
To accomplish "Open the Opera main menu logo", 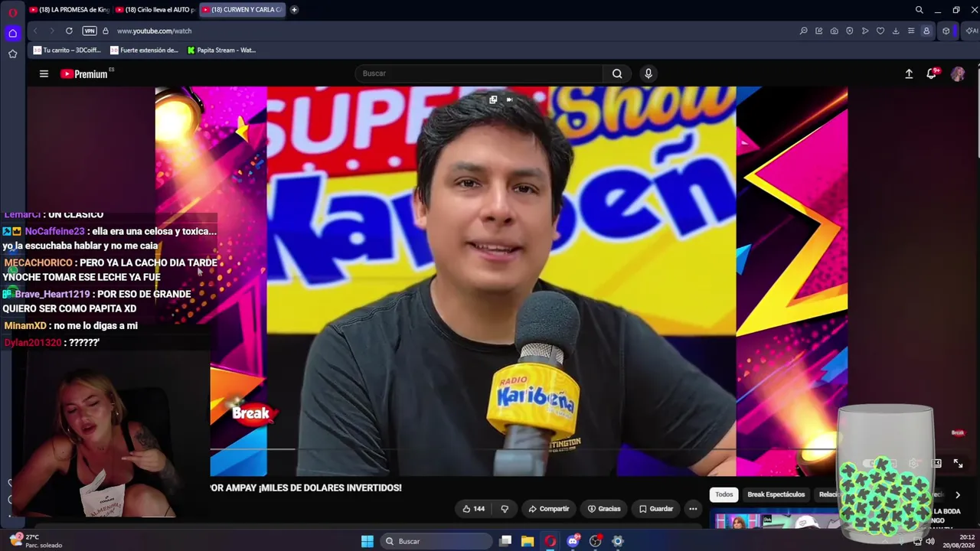I will [12, 12].
